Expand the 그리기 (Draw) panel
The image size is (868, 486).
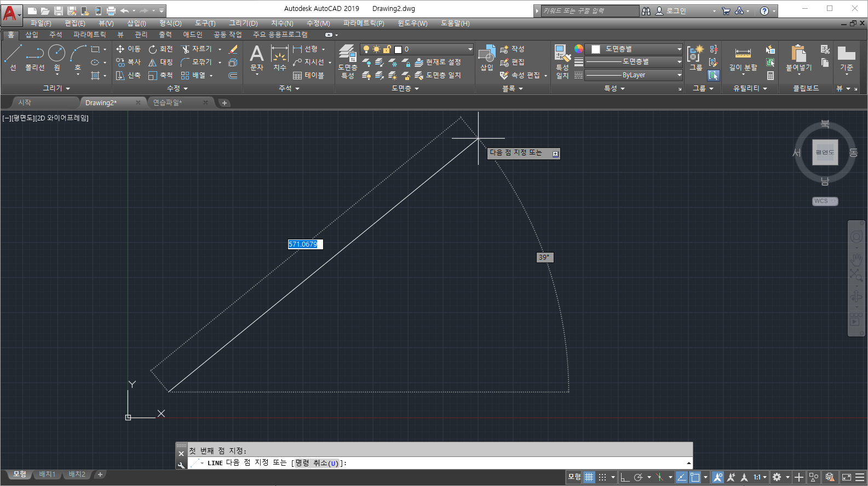pyautogui.click(x=56, y=88)
